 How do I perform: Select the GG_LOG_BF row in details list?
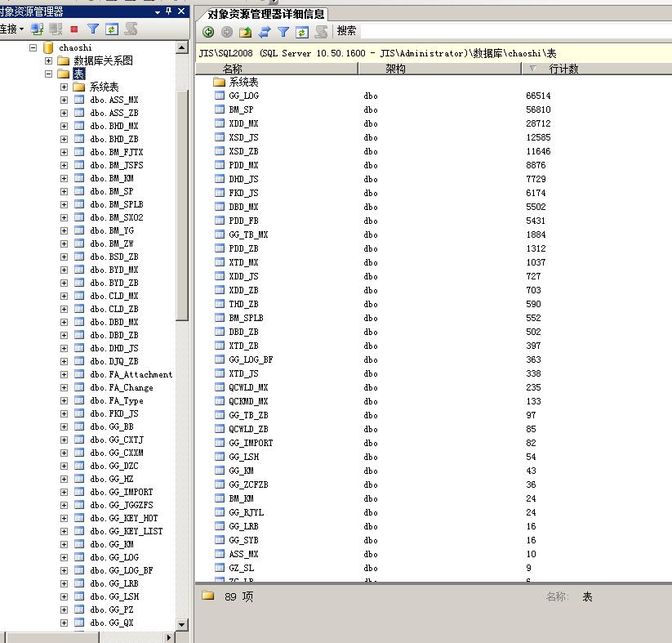434,359
